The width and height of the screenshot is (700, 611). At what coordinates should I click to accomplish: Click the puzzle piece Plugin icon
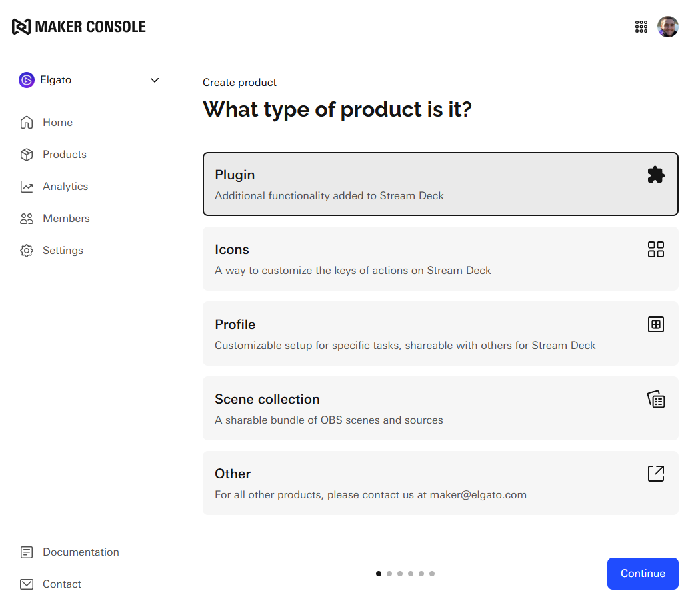(x=656, y=175)
